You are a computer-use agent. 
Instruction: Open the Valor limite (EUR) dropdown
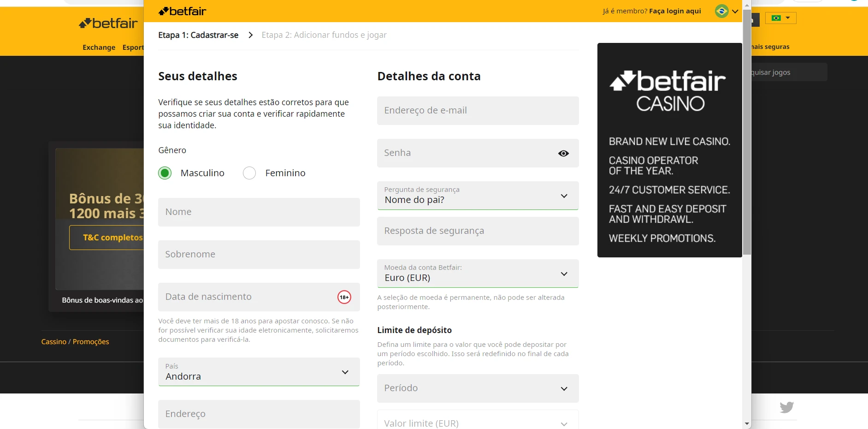[478, 420]
